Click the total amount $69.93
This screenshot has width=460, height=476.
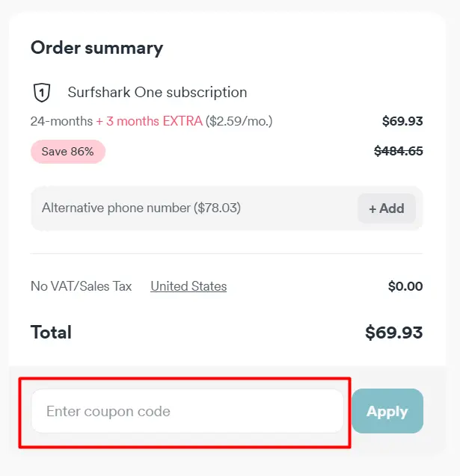pyautogui.click(x=393, y=333)
